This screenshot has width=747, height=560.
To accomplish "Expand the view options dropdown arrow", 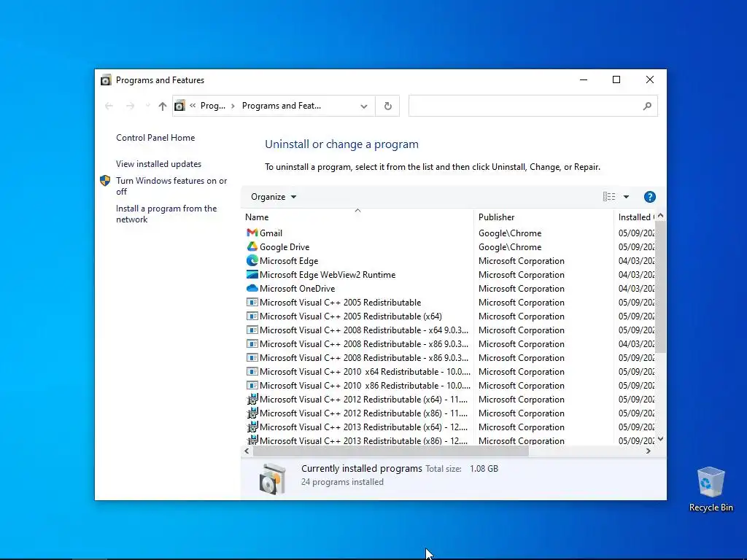I will 626,197.
